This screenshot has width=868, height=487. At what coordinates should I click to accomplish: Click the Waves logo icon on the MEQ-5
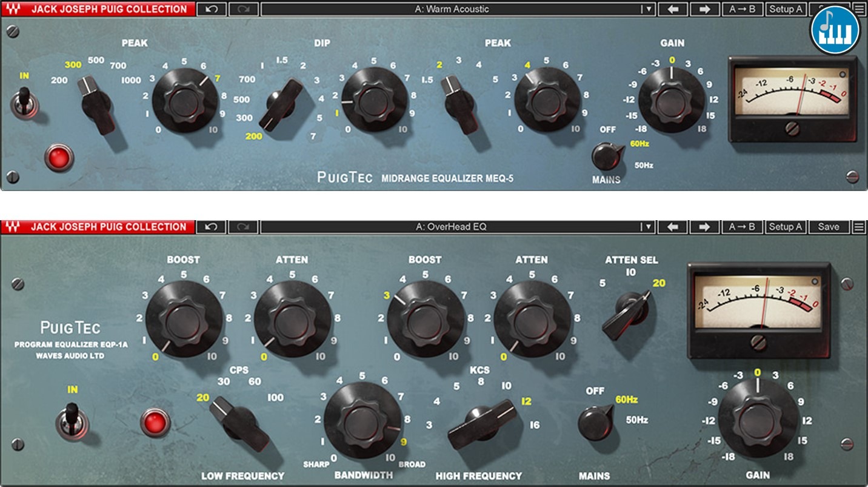(15, 9)
